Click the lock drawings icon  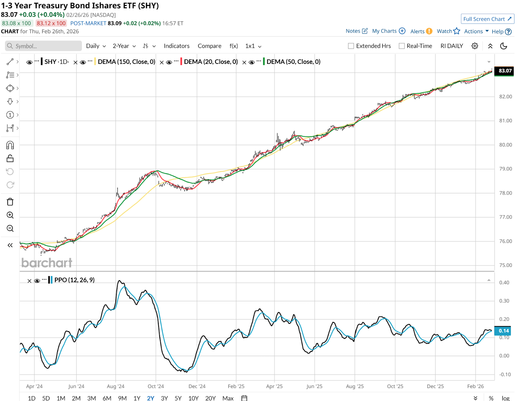[x=10, y=158]
